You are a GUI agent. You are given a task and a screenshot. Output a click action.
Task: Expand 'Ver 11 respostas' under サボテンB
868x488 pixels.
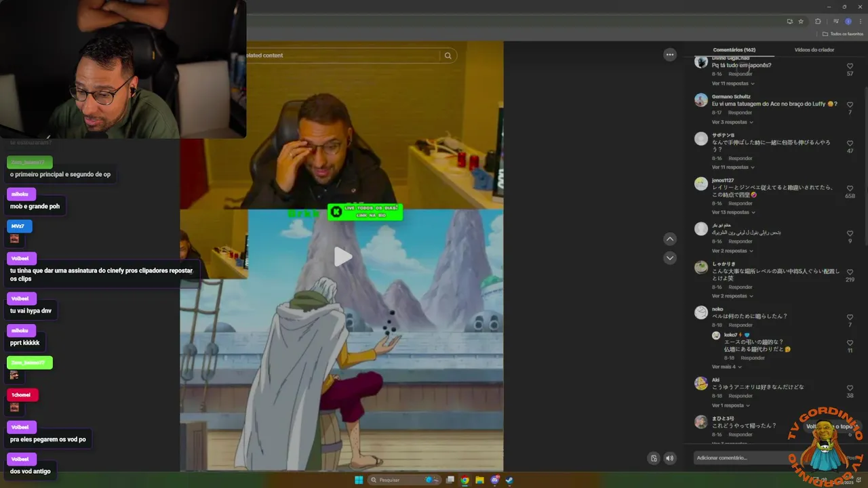733,167
